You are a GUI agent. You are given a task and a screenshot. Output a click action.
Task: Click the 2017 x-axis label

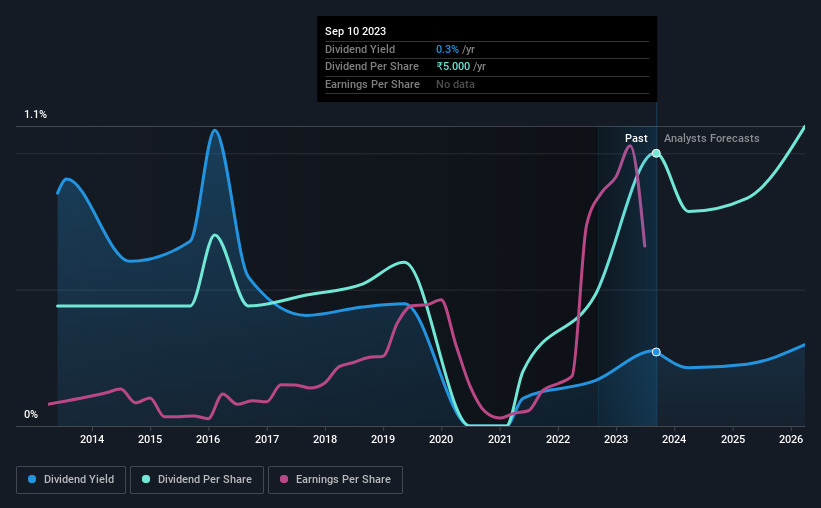point(267,439)
